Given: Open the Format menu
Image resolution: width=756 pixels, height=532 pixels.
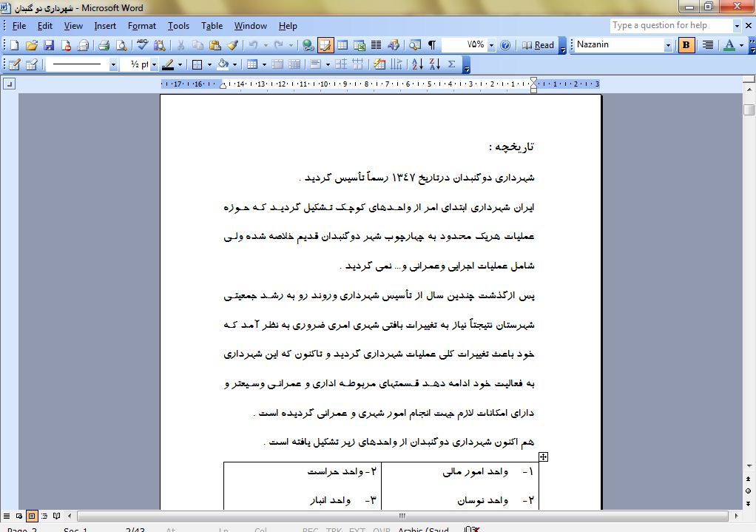Looking at the screenshot, I should 141,26.
